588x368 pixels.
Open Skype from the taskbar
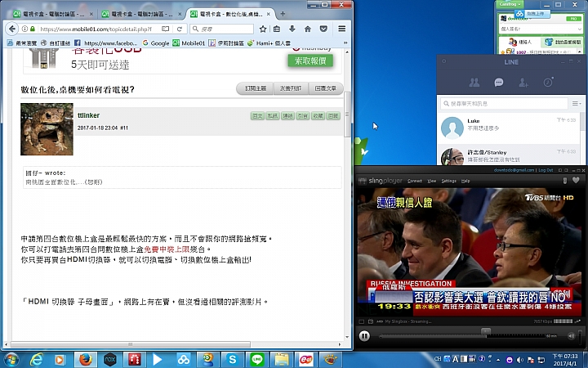(233, 360)
